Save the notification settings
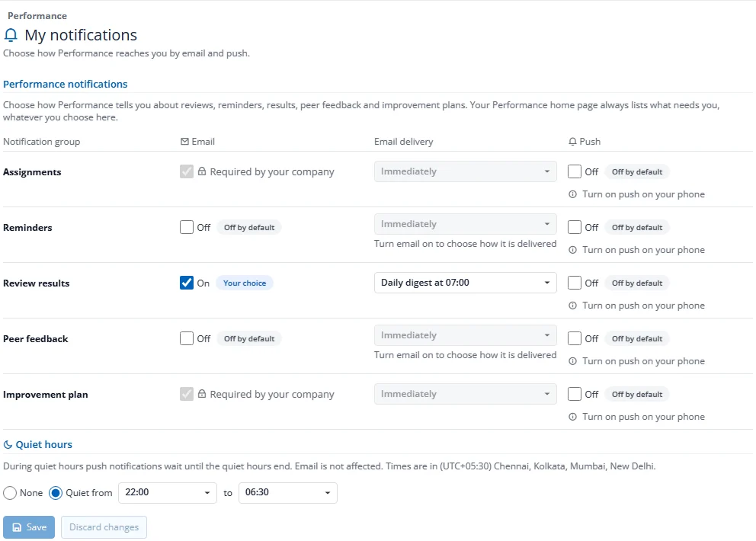Image resolution: width=756 pixels, height=541 pixels. click(x=29, y=527)
